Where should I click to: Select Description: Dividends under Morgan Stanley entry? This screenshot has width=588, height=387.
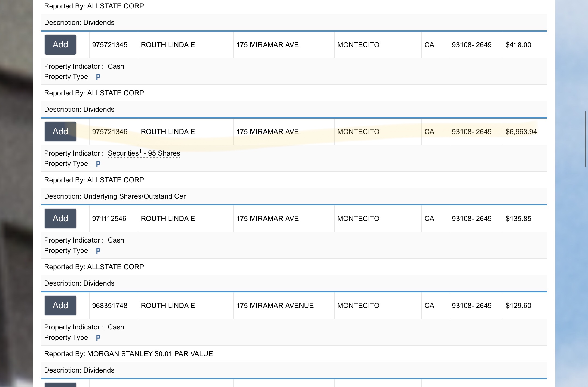click(79, 370)
